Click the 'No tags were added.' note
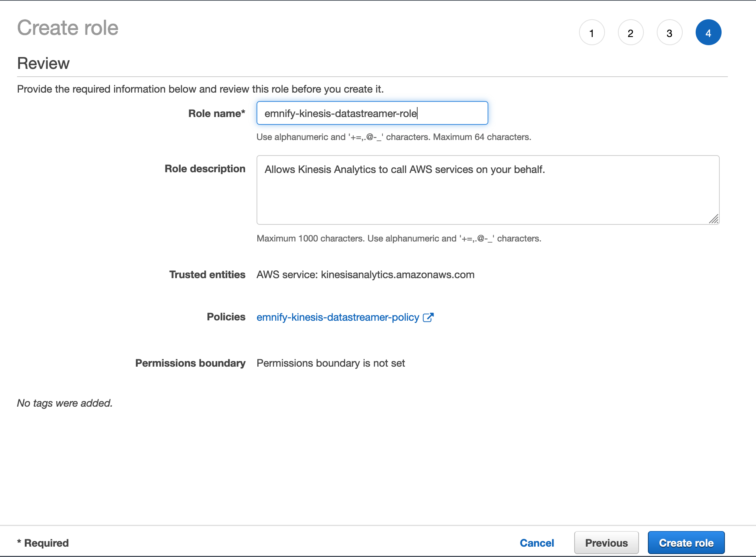This screenshot has height=557, width=756. coord(65,403)
